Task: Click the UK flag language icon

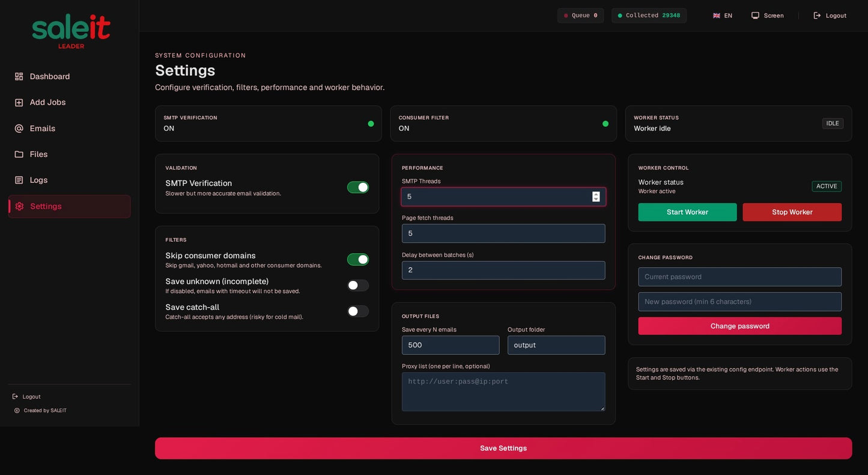Action: [717, 16]
